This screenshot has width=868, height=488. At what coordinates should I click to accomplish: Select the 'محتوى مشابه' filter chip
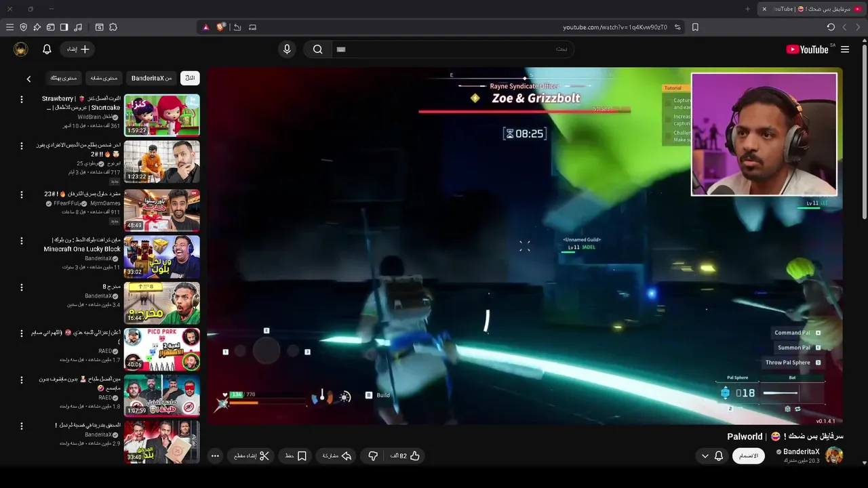[x=104, y=78]
